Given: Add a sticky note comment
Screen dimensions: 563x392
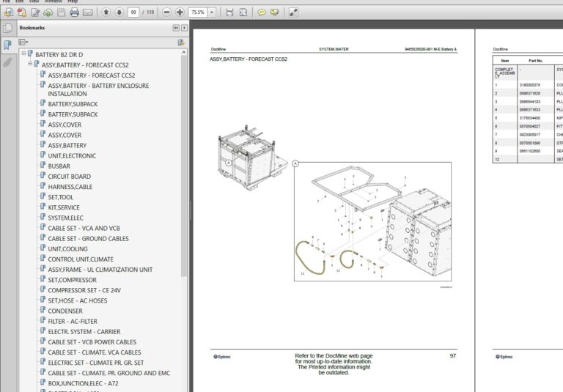Looking at the screenshot, I should 262,12.
